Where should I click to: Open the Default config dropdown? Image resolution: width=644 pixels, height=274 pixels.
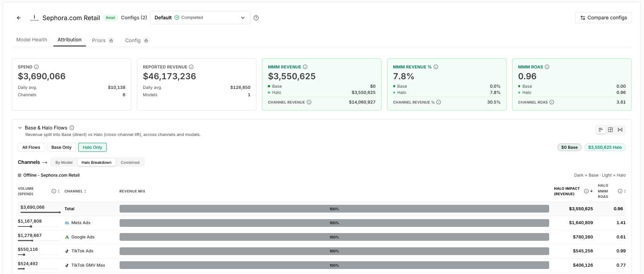(x=200, y=18)
